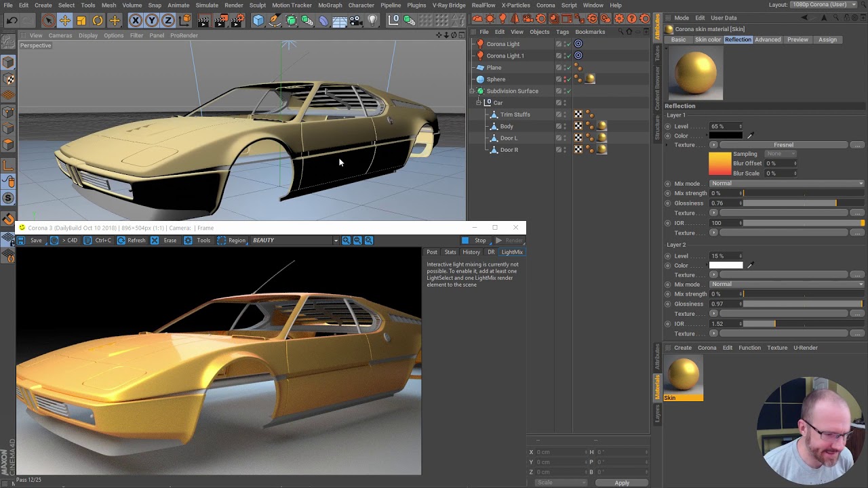Open MoGraph menu
Viewport: 868px width, 488px height.
coord(330,5)
